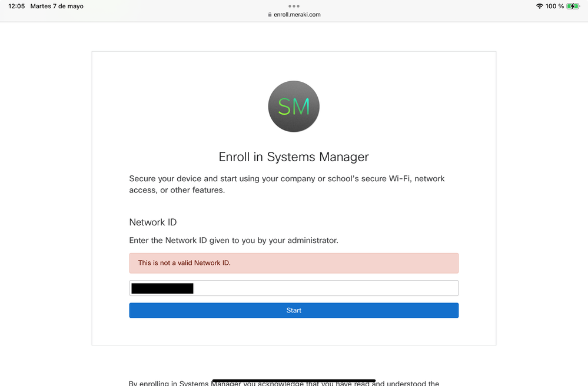The height and width of the screenshot is (386, 588).
Task: Click 'Enter the Network ID given to you' text
Action: tap(234, 240)
